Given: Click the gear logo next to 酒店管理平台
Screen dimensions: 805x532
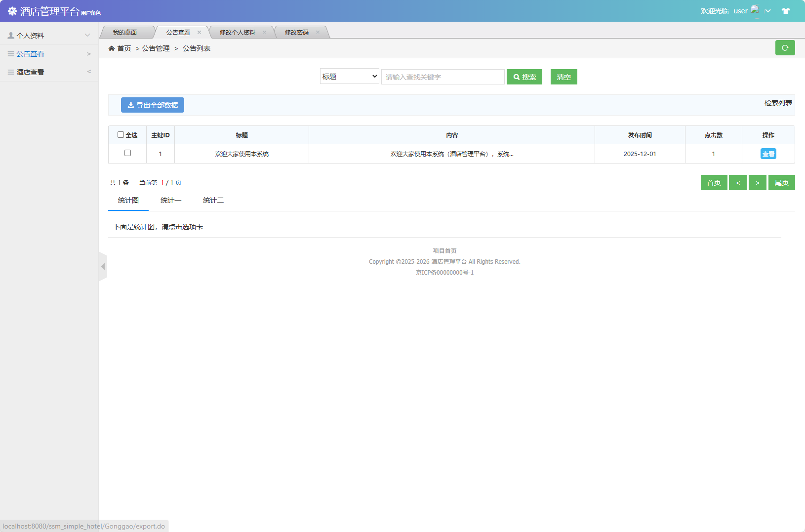Looking at the screenshot, I should click(x=11, y=10).
